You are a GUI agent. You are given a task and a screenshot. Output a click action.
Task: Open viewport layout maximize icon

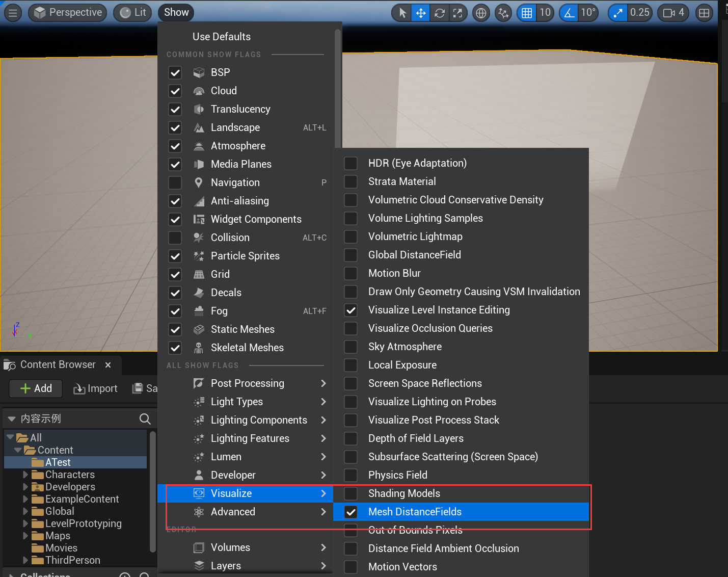point(704,13)
